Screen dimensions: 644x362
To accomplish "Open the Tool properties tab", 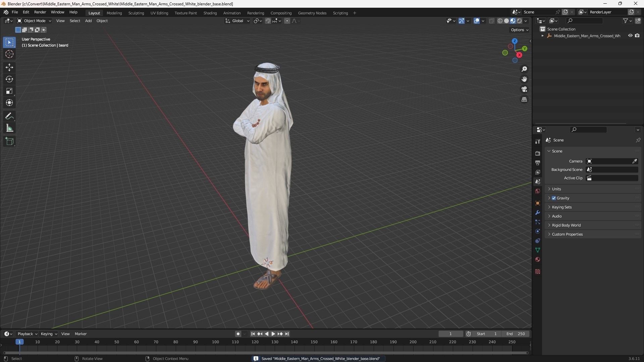I will point(538,141).
